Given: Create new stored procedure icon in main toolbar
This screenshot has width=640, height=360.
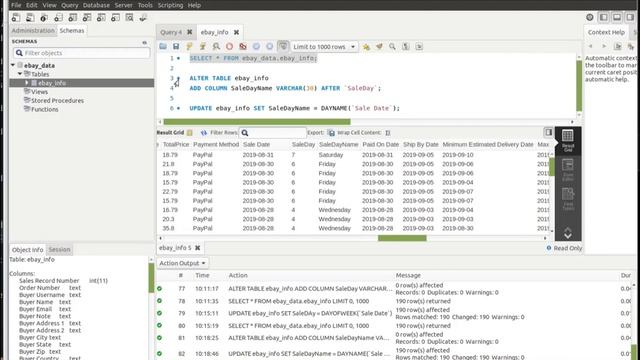Looking at the screenshot, I should tap(101, 18).
